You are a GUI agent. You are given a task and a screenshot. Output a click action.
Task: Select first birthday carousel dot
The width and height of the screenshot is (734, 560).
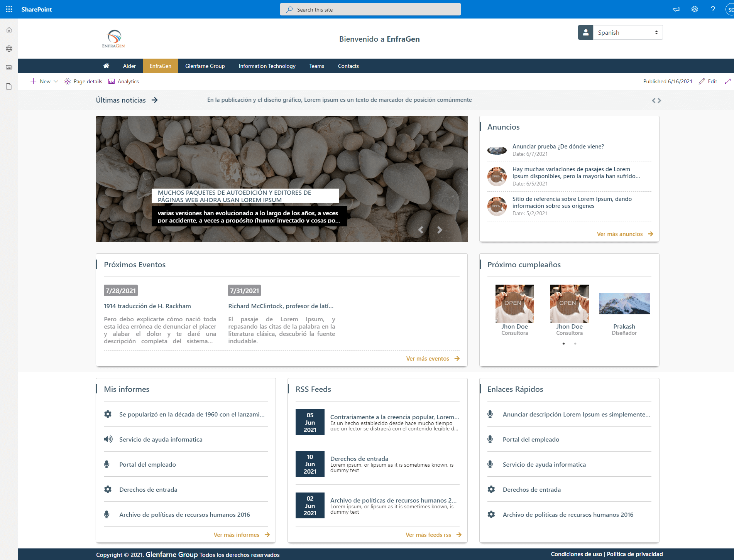(x=564, y=344)
